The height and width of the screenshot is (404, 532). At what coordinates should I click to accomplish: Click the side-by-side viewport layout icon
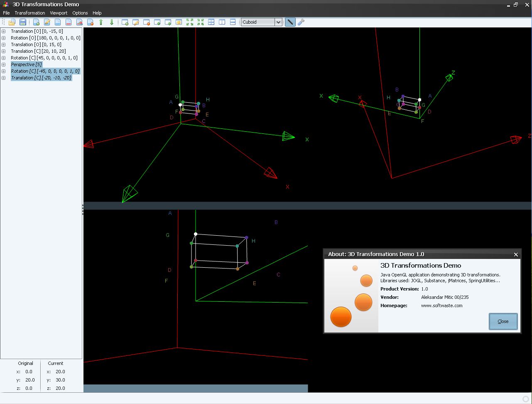[x=222, y=22]
